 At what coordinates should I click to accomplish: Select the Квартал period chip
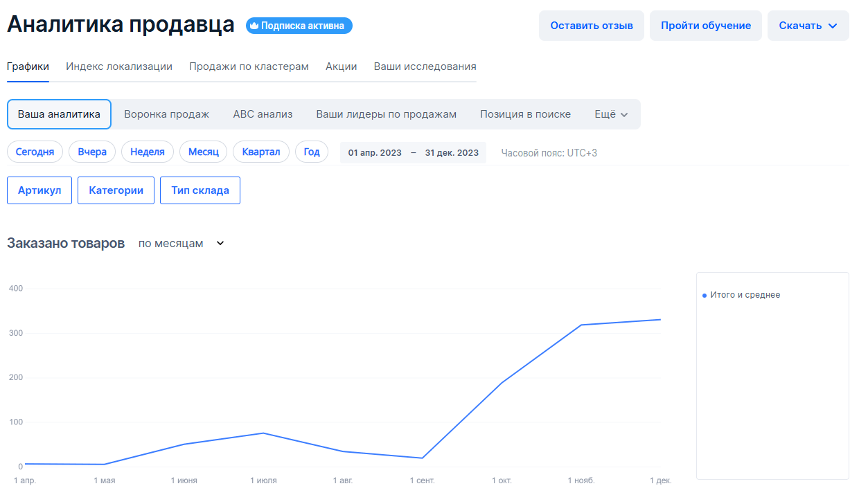pyautogui.click(x=261, y=152)
